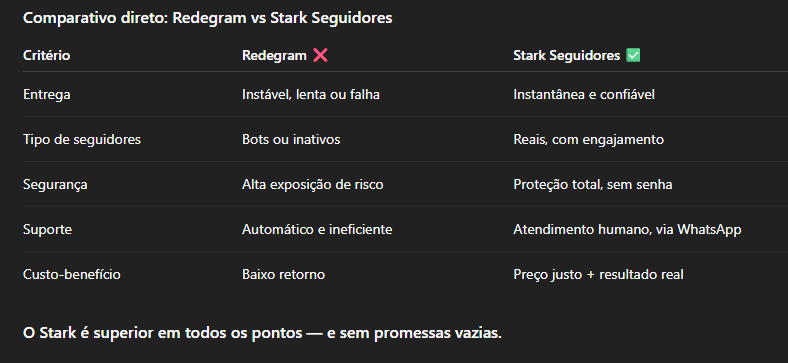Image resolution: width=788 pixels, height=363 pixels.
Task: Select the Proteção total, sem senha cell
Action: [593, 185]
